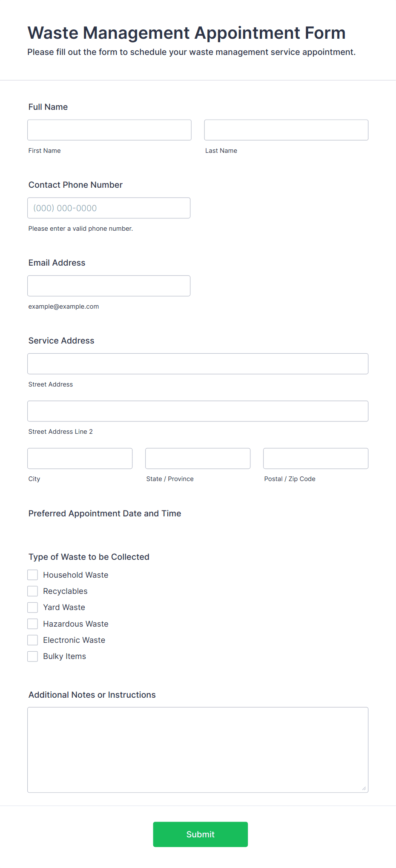Viewport: 396px width, 868px height.
Task: Submit the appointment form
Action: [201, 834]
